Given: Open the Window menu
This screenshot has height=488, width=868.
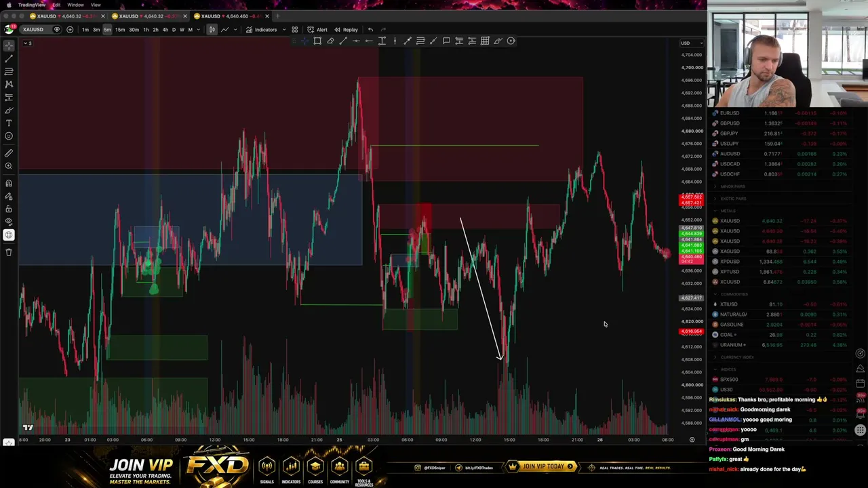Looking at the screenshot, I should coord(75,5).
